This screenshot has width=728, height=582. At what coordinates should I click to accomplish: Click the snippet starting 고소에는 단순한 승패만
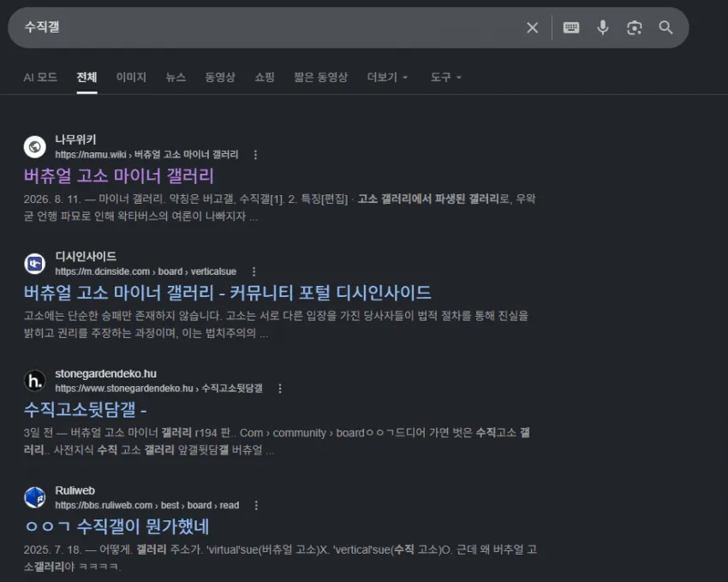pos(277,324)
